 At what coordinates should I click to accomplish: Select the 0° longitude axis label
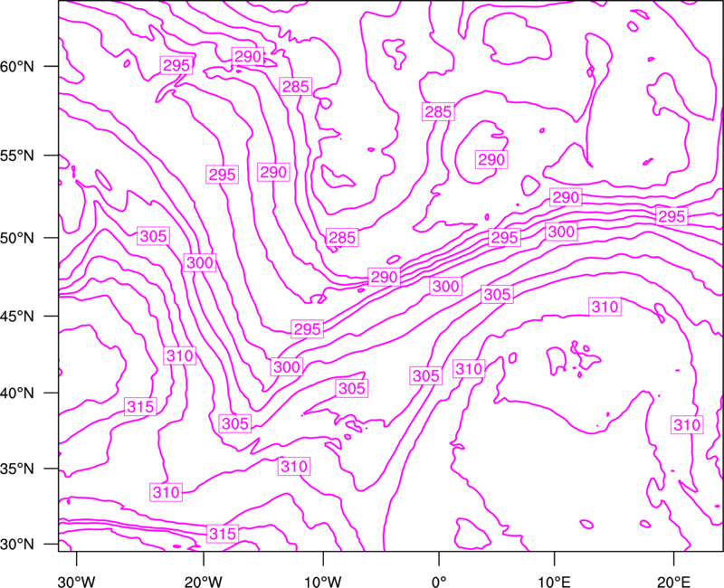click(439, 582)
